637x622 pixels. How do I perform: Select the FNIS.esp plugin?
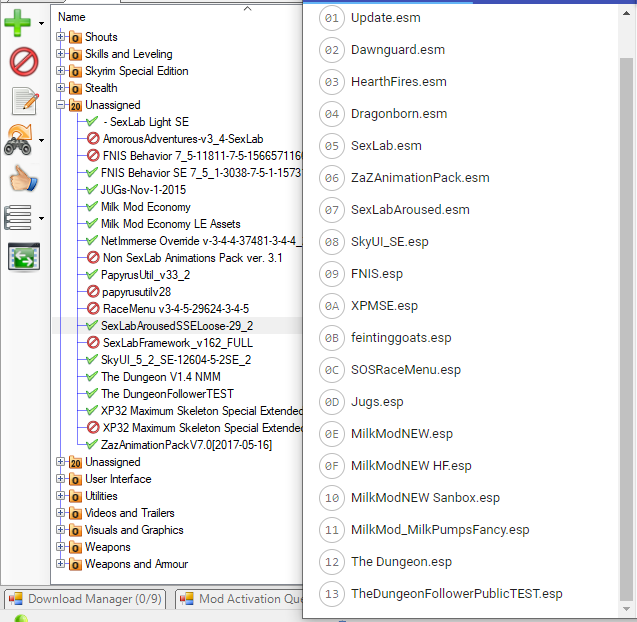(377, 274)
